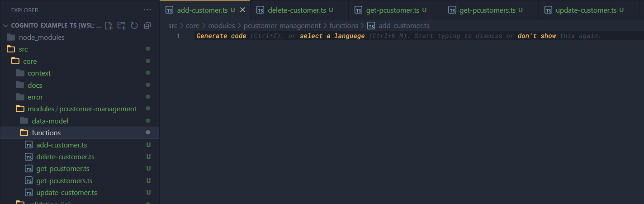644x204 pixels.
Task: Click the New Folder icon in Explorer
Action: (x=121, y=25)
